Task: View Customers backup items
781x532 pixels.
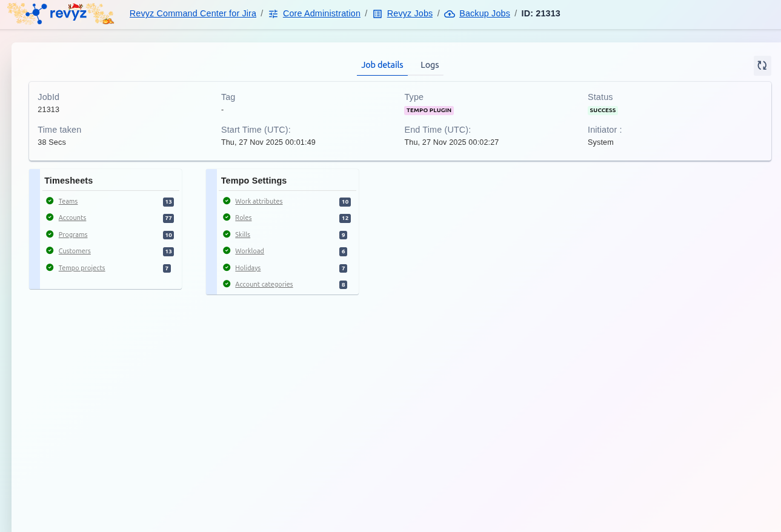Action: (x=75, y=251)
